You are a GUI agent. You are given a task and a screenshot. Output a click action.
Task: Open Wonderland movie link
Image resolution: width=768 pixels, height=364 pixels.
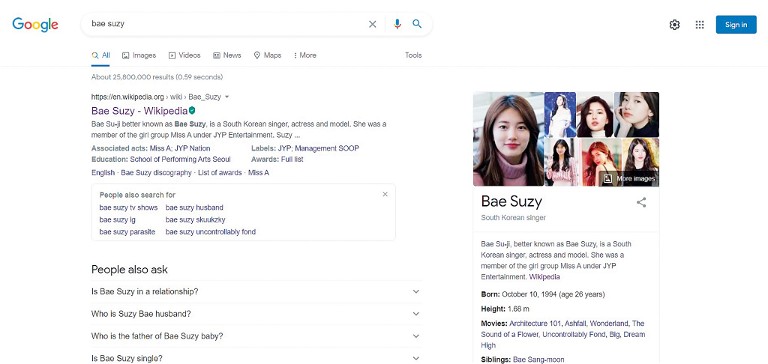(x=609, y=324)
